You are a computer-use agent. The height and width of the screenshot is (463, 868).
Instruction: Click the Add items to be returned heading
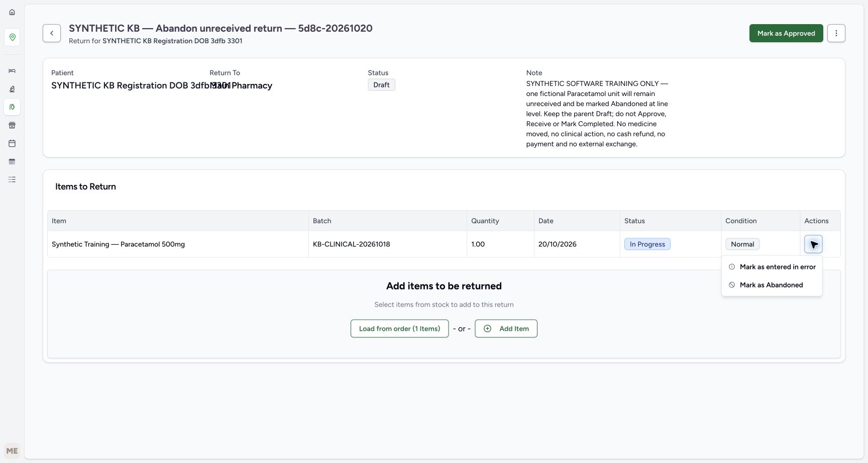pyautogui.click(x=444, y=286)
